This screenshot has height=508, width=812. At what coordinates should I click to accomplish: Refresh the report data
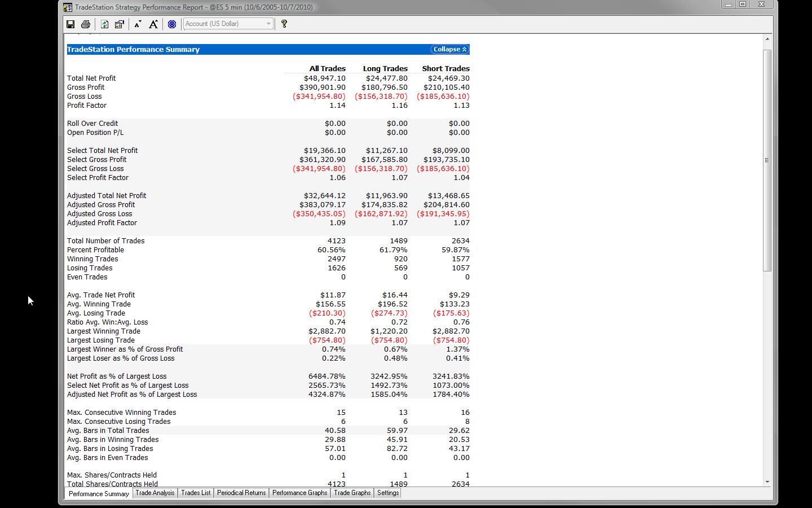click(104, 24)
